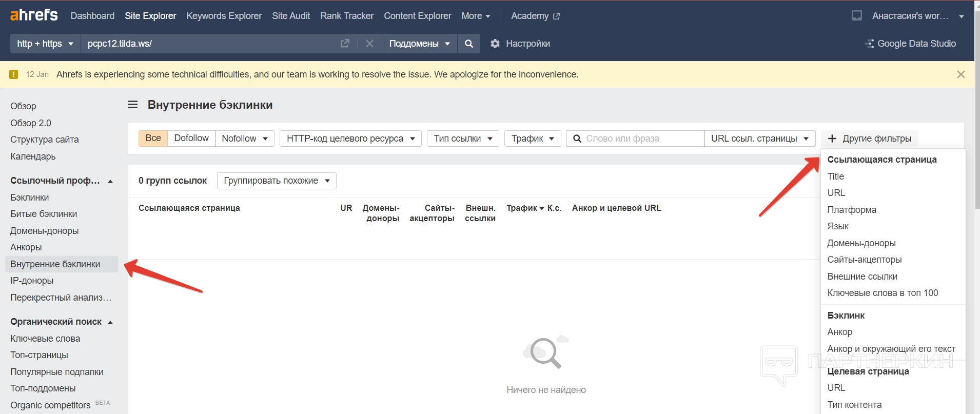Image resolution: width=980 pixels, height=414 pixels.
Task: Open Топ-страницы in sidebar
Action: pos(39,355)
